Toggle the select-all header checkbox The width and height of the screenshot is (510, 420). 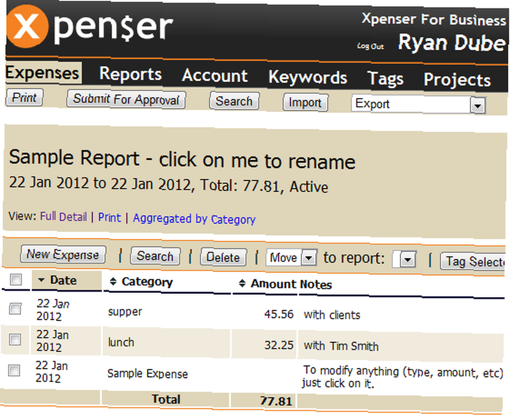[16, 279]
